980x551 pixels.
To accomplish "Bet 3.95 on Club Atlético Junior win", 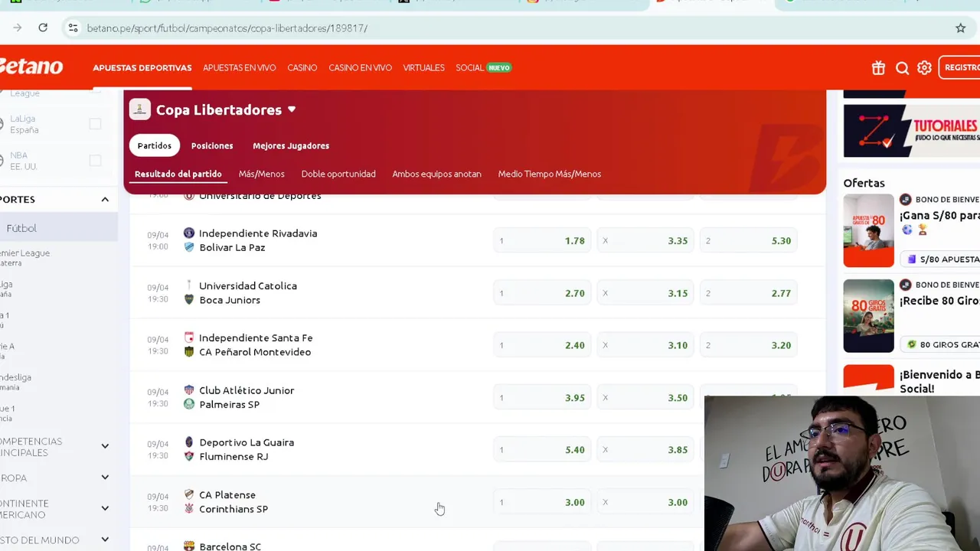I will click(542, 398).
